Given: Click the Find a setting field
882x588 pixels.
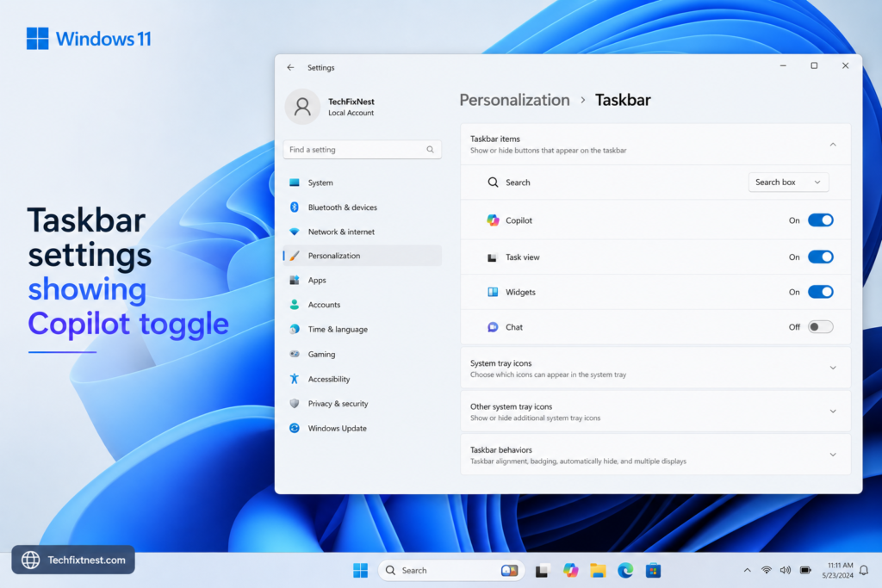Looking at the screenshot, I should [363, 150].
